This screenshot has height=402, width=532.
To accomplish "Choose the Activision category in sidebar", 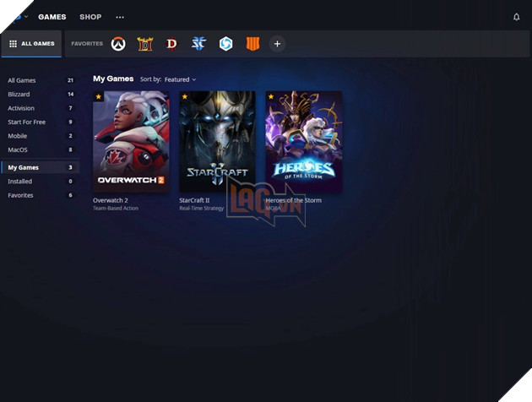I will [x=22, y=108].
